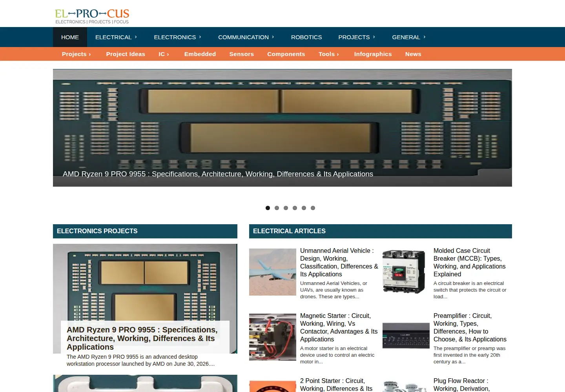This screenshot has width=565, height=392.
Task: Open the Preamplifier article link
Action: [470, 328]
